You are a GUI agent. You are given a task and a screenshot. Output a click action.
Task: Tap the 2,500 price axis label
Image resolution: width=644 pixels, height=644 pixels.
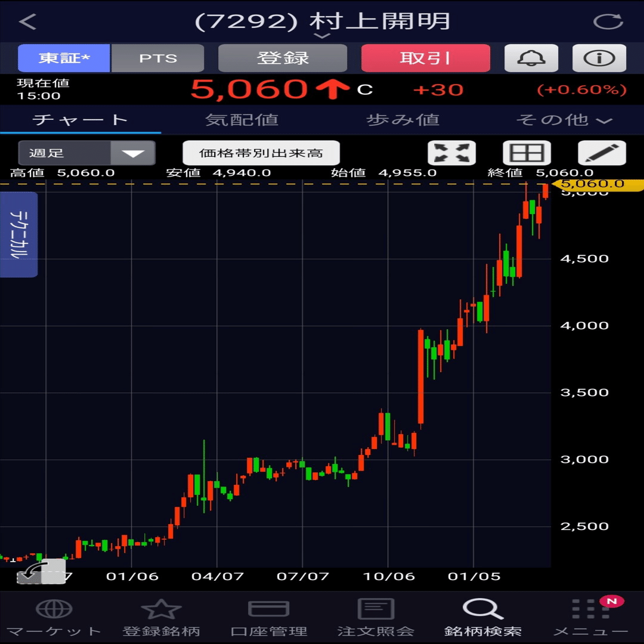(x=584, y=527)
